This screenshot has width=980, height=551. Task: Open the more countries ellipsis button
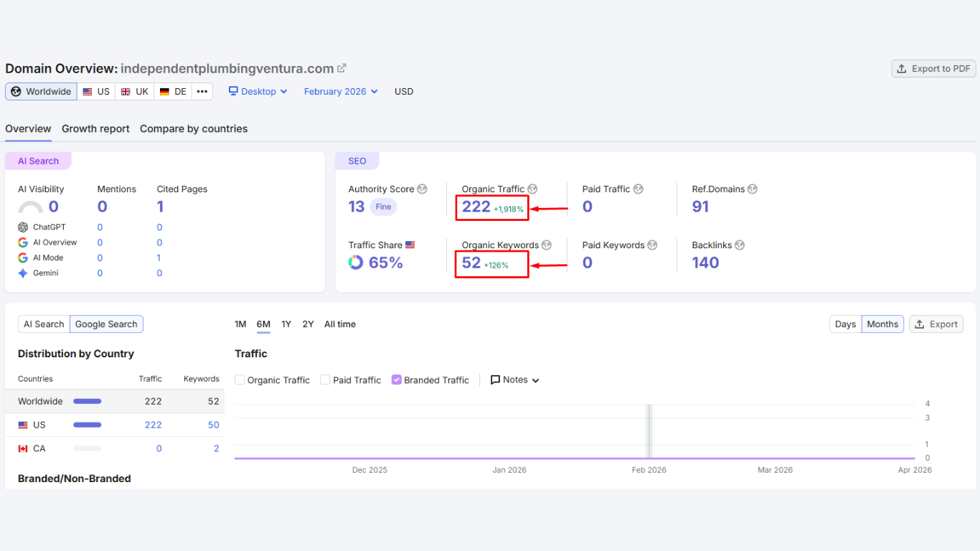[202, 92]
